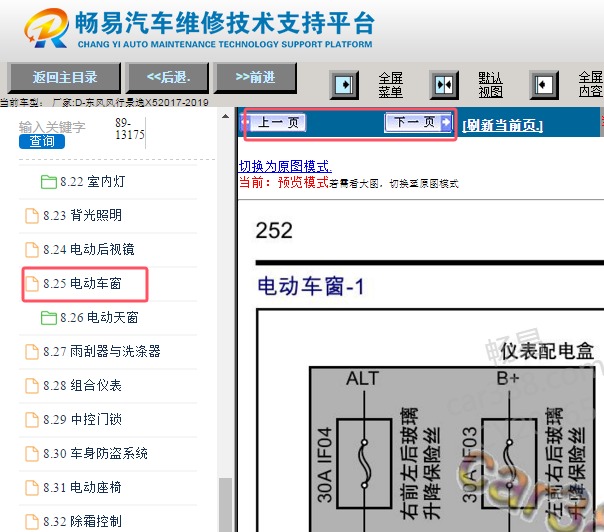
Task: Go forward with >>前进 button
Action: (255, 77)
